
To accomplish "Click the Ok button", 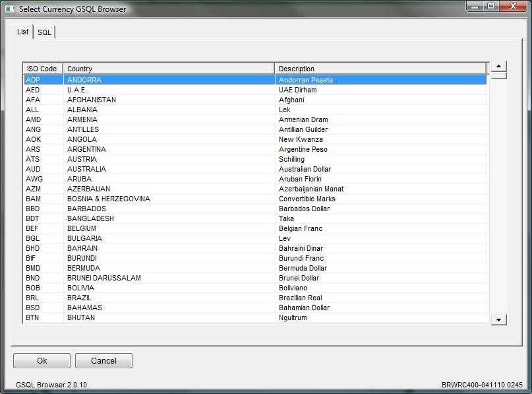I will (42, 361).
